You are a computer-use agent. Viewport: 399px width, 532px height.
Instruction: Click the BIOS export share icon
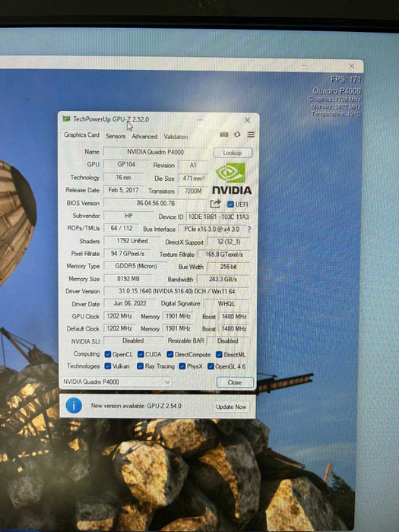click(x=215, y=204)
